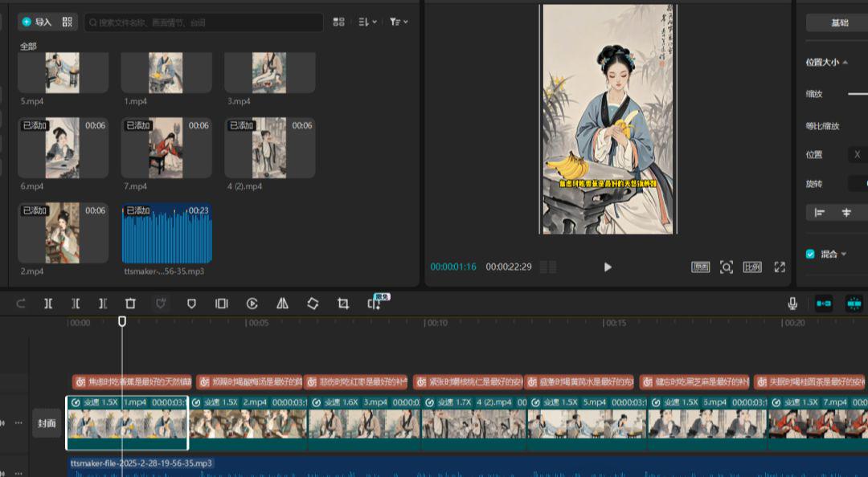The image size is (868, 477).
Task: Toggle main track magnet snapping
Action: [824, 303]
